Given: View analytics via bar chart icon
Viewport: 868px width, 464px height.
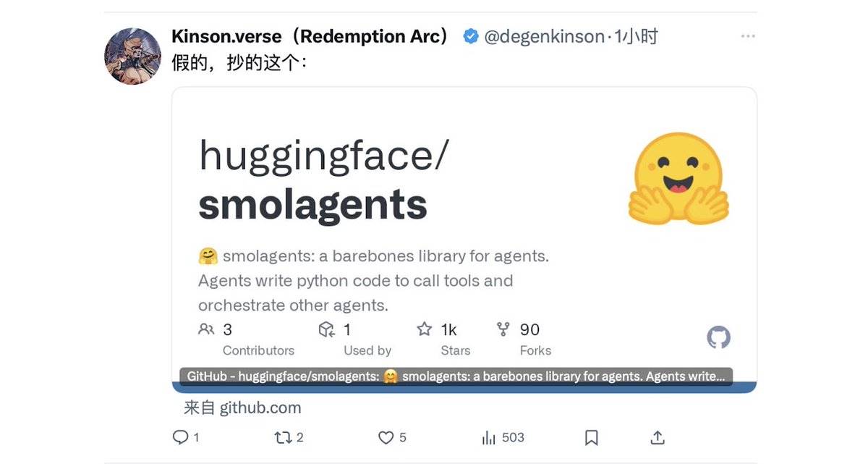Looking at the screenshot, I should pos(489,437).
